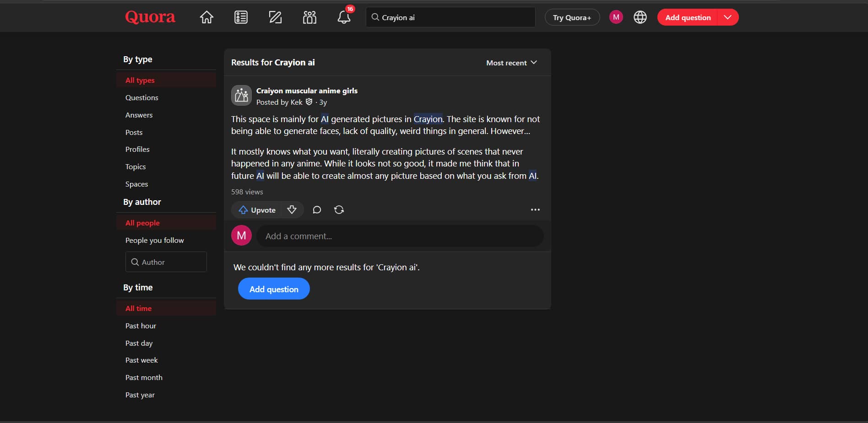Open the Craiyon muscular anime girls space
Viewport: 868px width, 423px height.
click(307, 91)
